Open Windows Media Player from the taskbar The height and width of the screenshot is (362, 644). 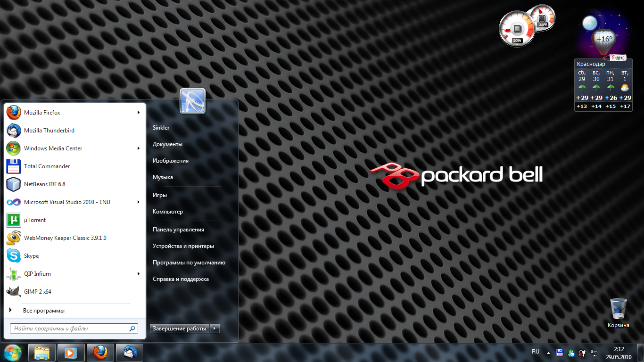coord(71,352)
